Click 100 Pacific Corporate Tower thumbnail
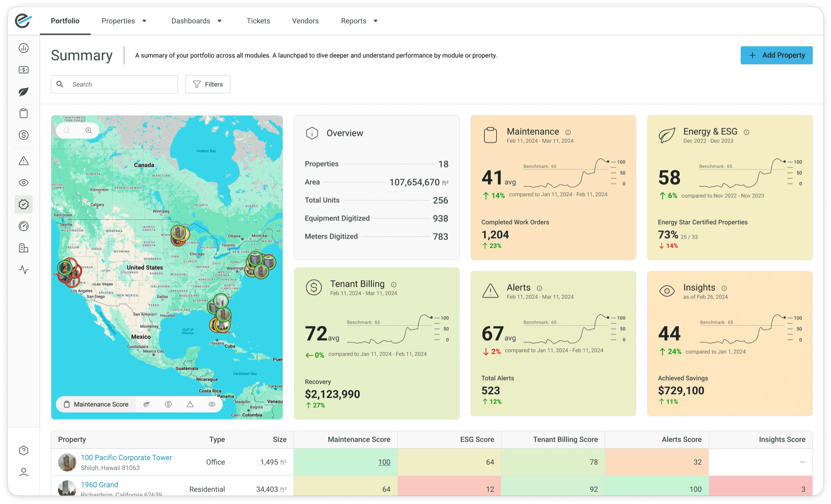The width and height of the screenshot is (831, 504). click(x=67, y=462)
